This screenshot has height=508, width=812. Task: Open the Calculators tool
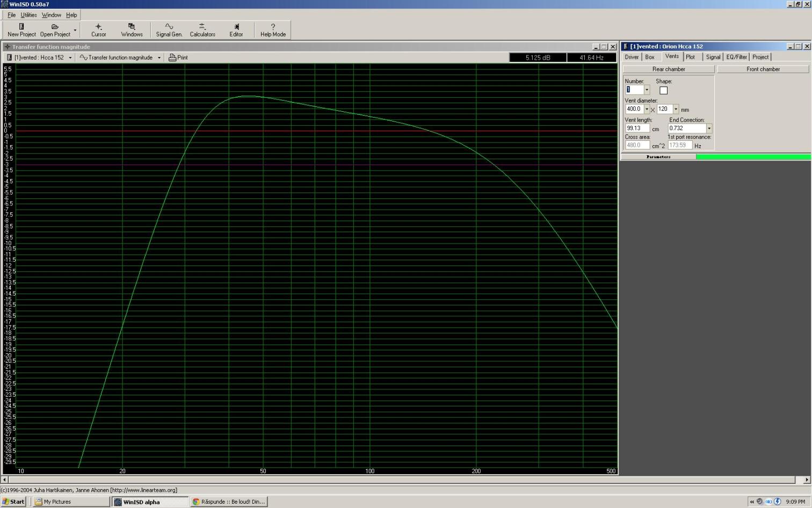[x=202, y=30]
